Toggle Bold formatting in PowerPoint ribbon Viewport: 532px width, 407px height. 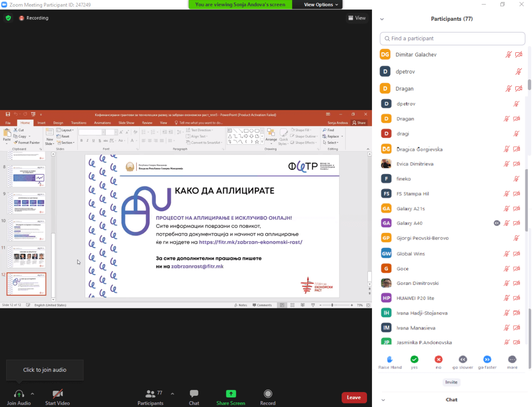coord(82,141)
